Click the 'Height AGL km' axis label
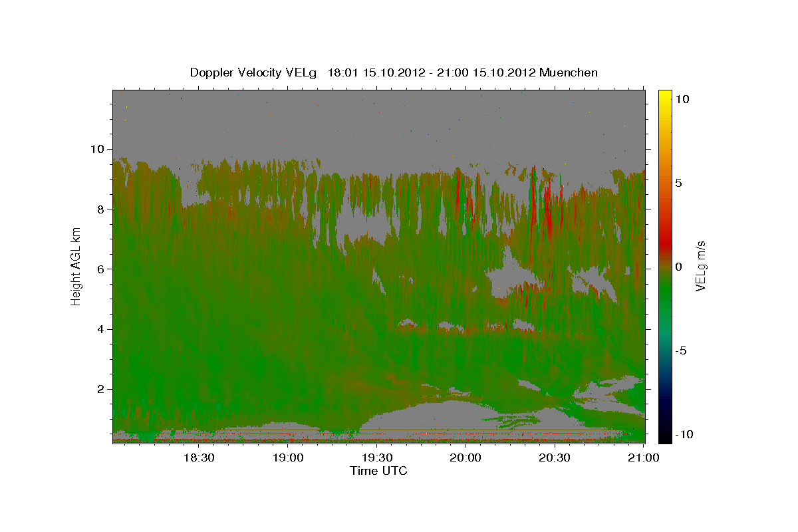Screen dimensions: 798x532 (76, 265)
